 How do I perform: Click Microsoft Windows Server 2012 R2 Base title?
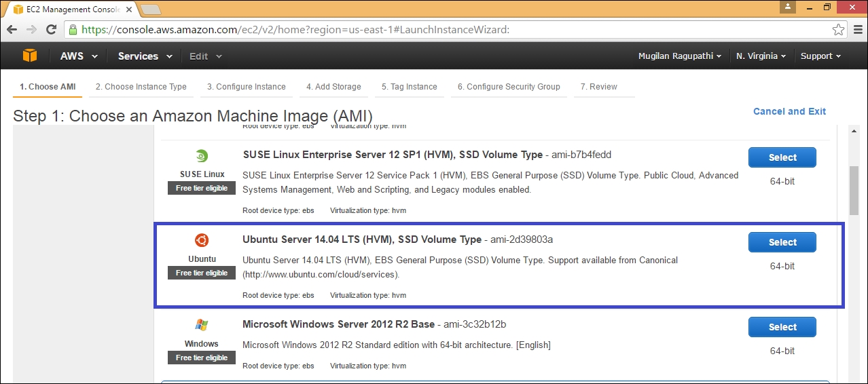pyautogui.click(x=338, y=324)
